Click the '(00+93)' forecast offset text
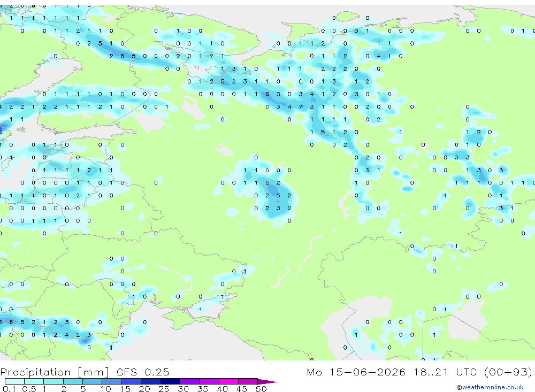The height and width of the screenshot is (392, 535). (508, 372)
